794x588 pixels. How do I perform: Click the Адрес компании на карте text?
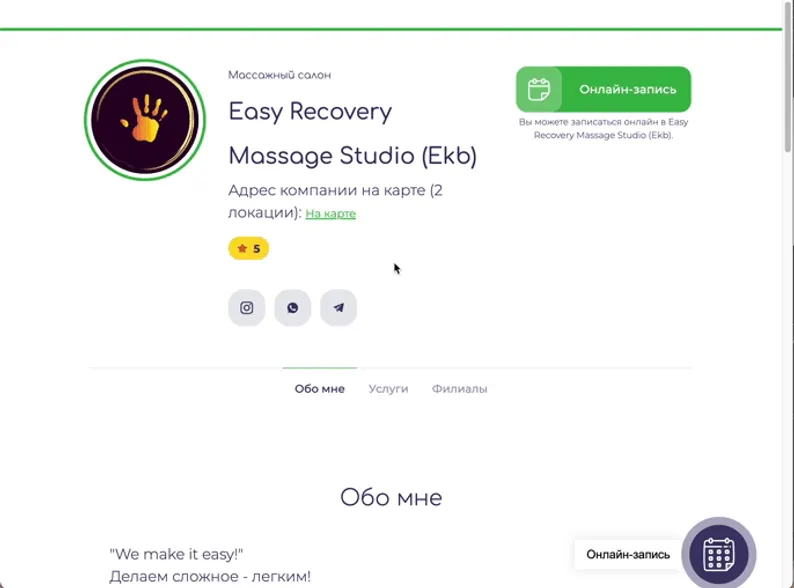point(335,201)
